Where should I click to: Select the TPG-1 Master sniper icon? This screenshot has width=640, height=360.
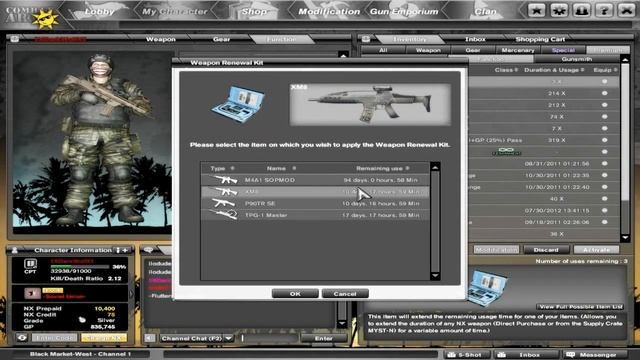pyautogui.click(x=223, y=214)
